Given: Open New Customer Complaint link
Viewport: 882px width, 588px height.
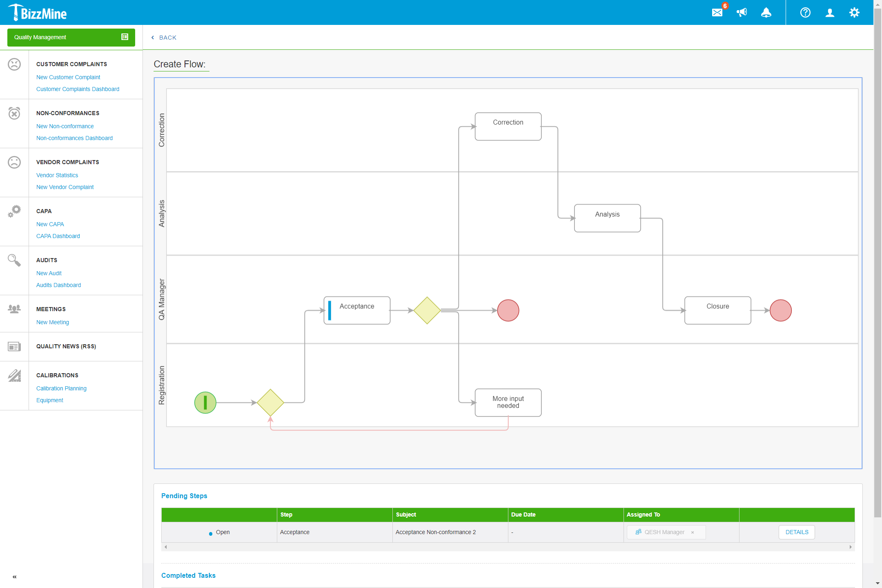Looking at the screenshot, I should click(68, 77).
